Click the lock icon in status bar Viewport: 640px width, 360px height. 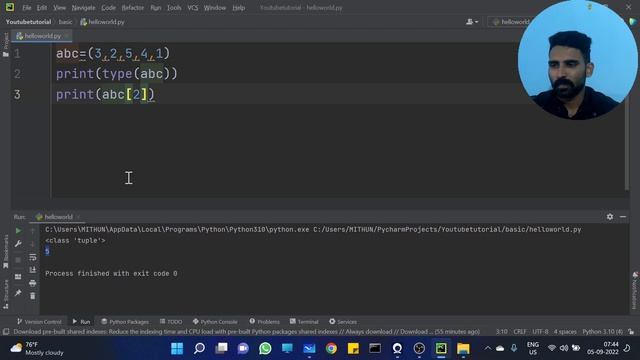(x=631, y=331)
